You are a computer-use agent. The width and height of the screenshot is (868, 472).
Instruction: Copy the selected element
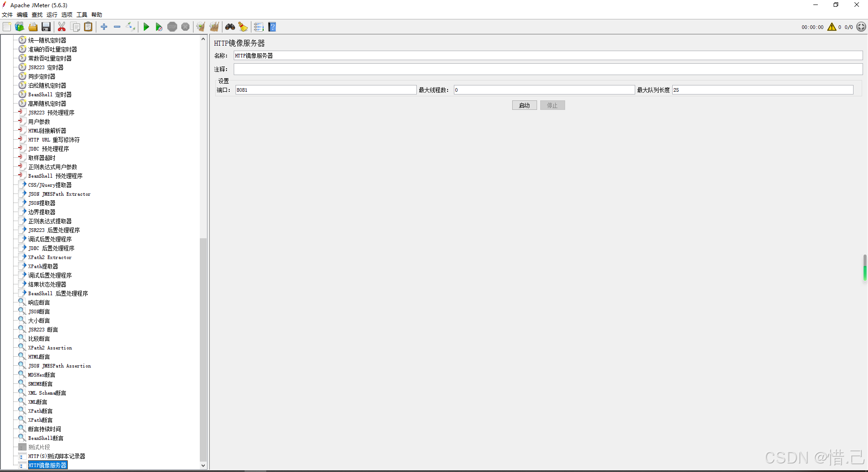click(x=75, y=27)
